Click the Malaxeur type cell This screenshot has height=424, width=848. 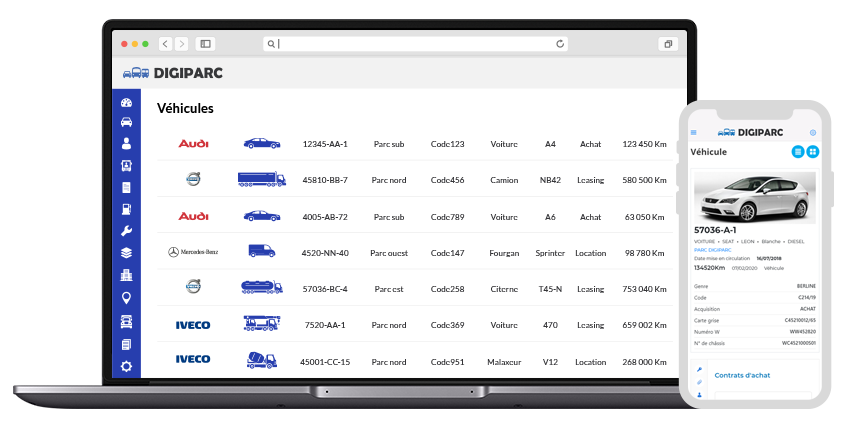click(504, 362)
